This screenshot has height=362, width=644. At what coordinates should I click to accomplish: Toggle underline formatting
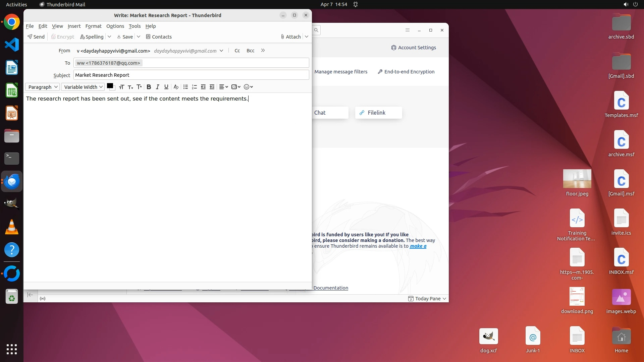pos(166,87)
